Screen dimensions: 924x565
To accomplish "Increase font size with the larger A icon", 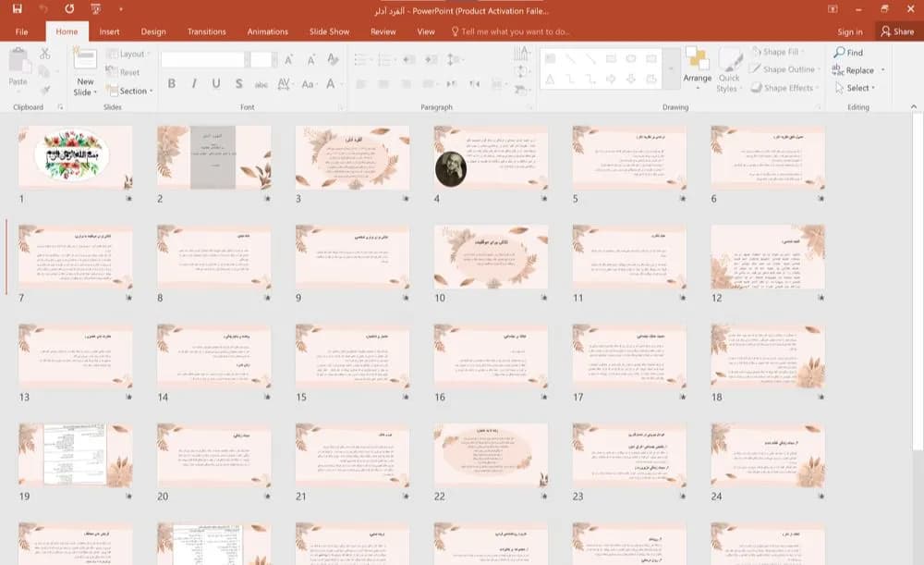I will click(x=288, y=59).
